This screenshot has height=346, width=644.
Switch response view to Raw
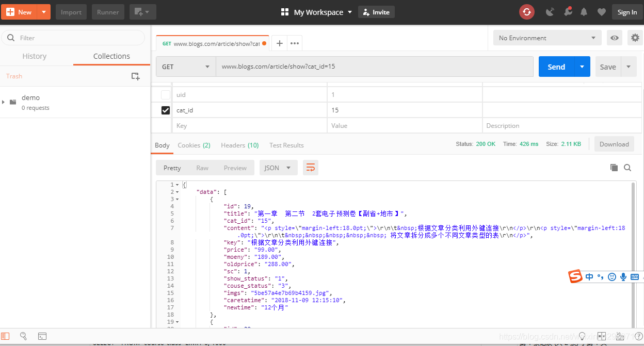click(x=202, y=168)
